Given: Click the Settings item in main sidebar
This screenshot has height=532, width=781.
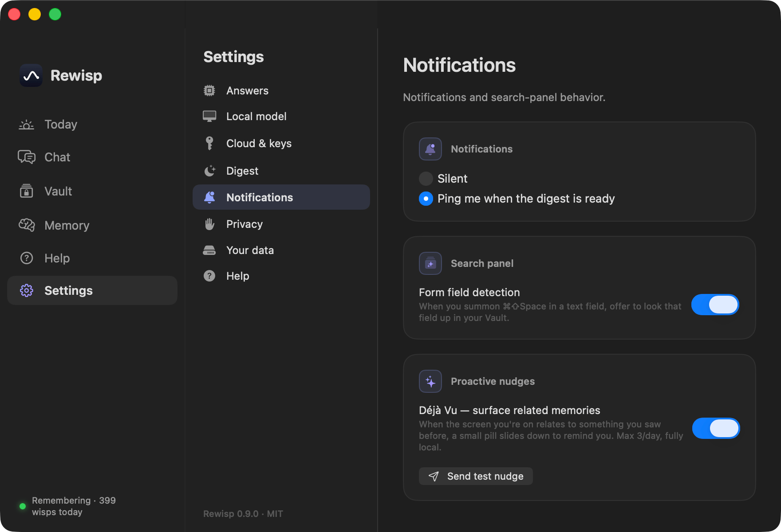Looking at the screenshot, I should pyautogui.click(x=92, y=290).
